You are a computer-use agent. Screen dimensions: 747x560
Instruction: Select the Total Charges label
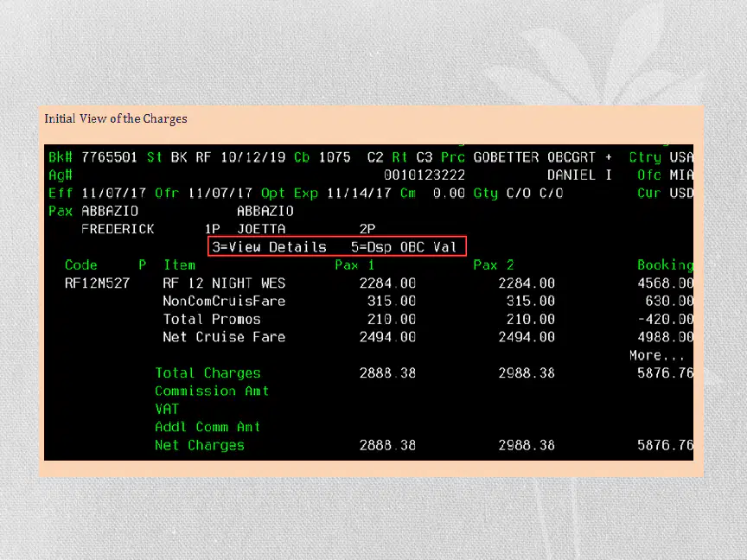(x=207, y=372)
